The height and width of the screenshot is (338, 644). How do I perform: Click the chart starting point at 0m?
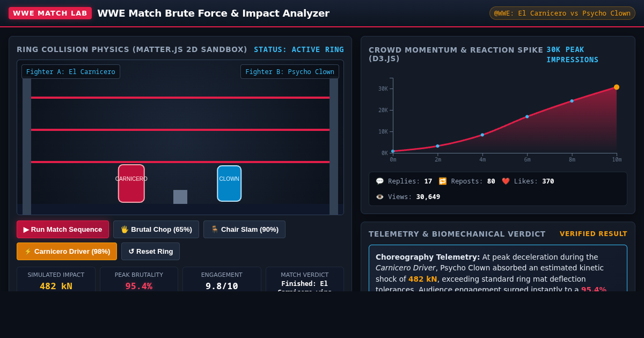click(x=393, y=151)
